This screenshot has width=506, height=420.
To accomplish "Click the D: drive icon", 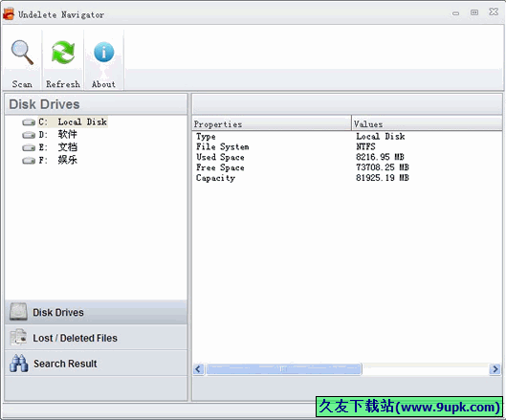I will pyautogui.click(x=29, y=135).
